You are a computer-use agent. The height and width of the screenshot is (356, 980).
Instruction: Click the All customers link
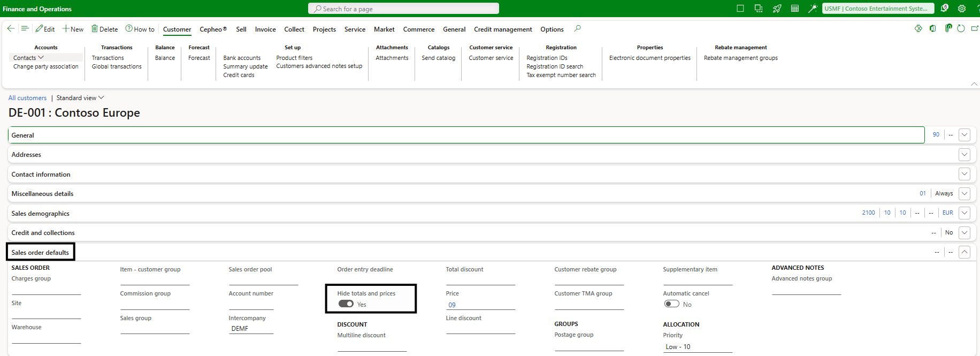coord(27,98)
